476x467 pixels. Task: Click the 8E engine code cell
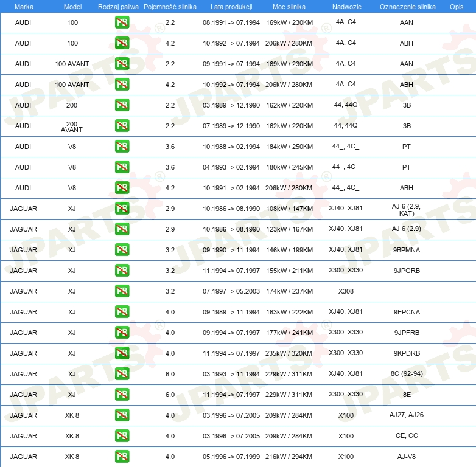pyautogui.click(x=407, y=395)
